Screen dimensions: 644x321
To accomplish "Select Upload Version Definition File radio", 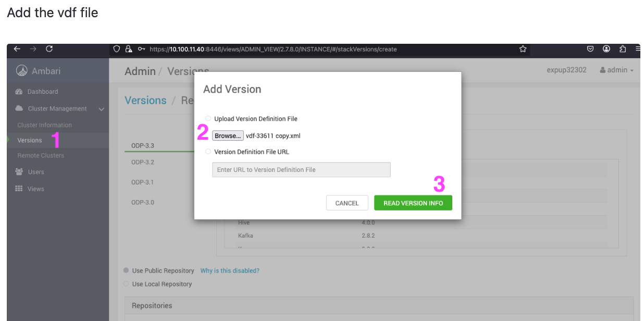I will tap(208, 119).
